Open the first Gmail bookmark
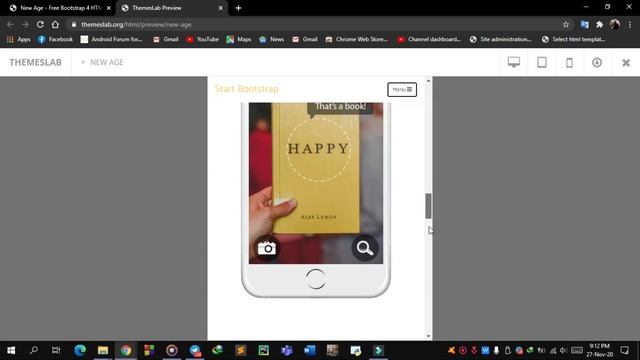The image size is (640, 360). coord(166,39)
